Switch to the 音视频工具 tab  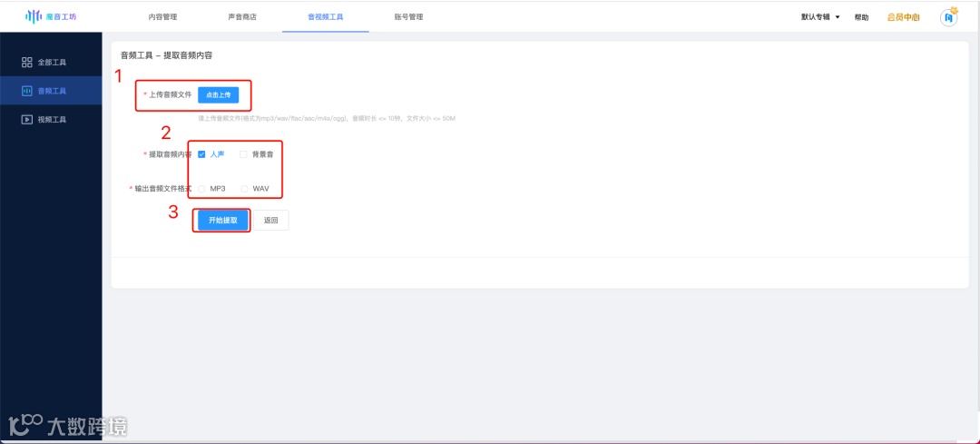(x=325, y=17)
